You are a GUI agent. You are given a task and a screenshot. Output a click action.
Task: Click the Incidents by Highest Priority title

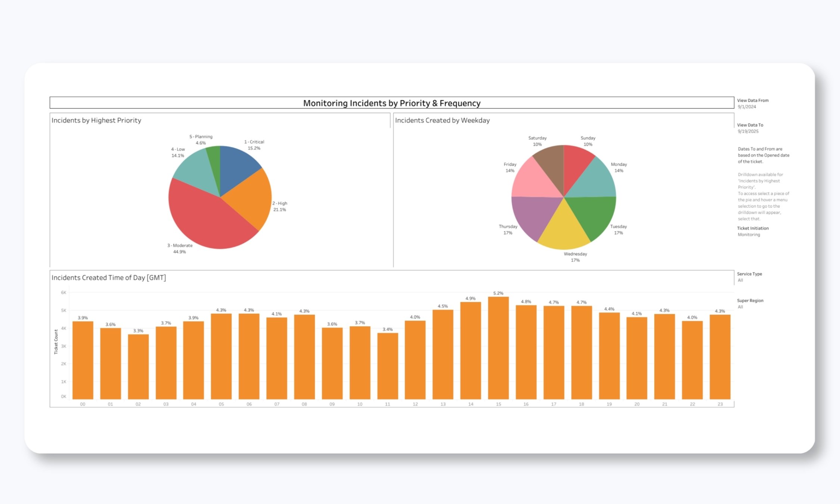96,120
